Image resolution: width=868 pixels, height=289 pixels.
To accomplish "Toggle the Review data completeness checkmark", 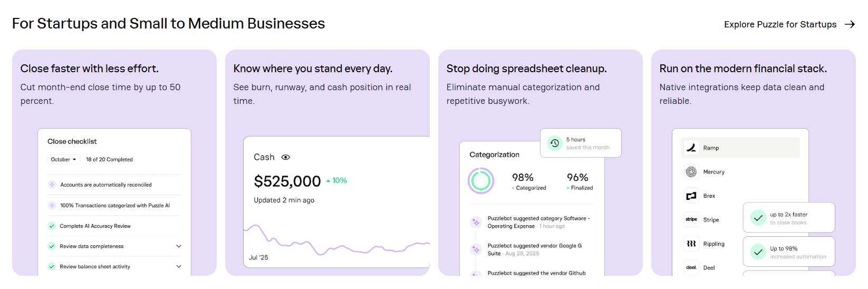I will (52, 246).
